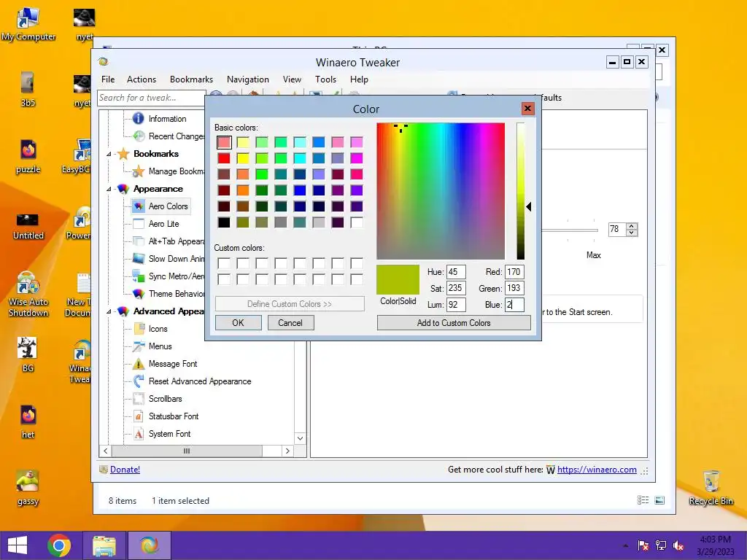
Task: Open the Navigation menu
Action: tap(248, 79)
